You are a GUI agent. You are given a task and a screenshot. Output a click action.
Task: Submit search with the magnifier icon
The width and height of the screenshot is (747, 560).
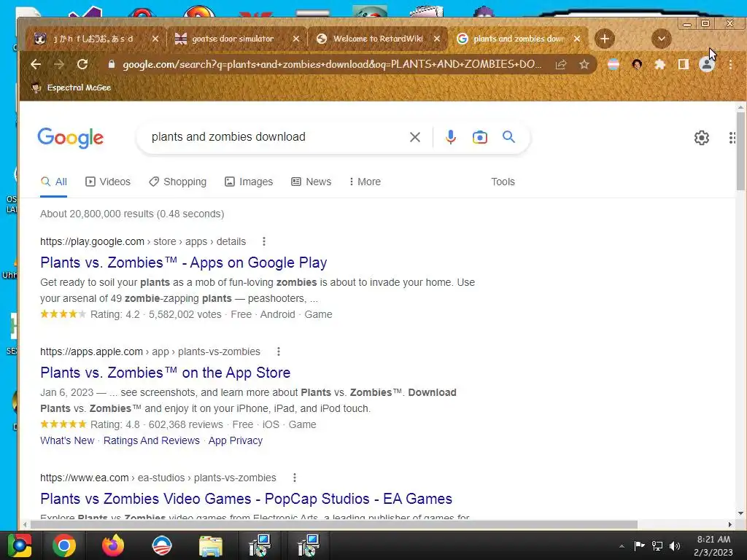(508, 137)
